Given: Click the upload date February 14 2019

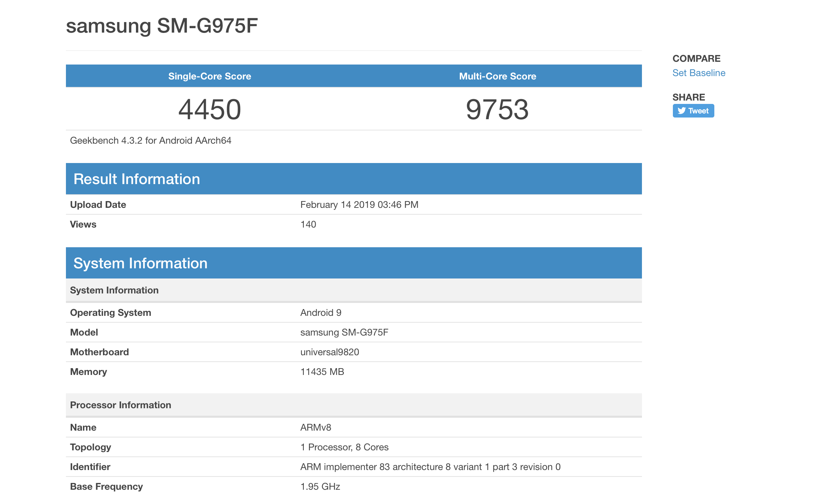Looking at the screenshot, I should pos(359,205).
